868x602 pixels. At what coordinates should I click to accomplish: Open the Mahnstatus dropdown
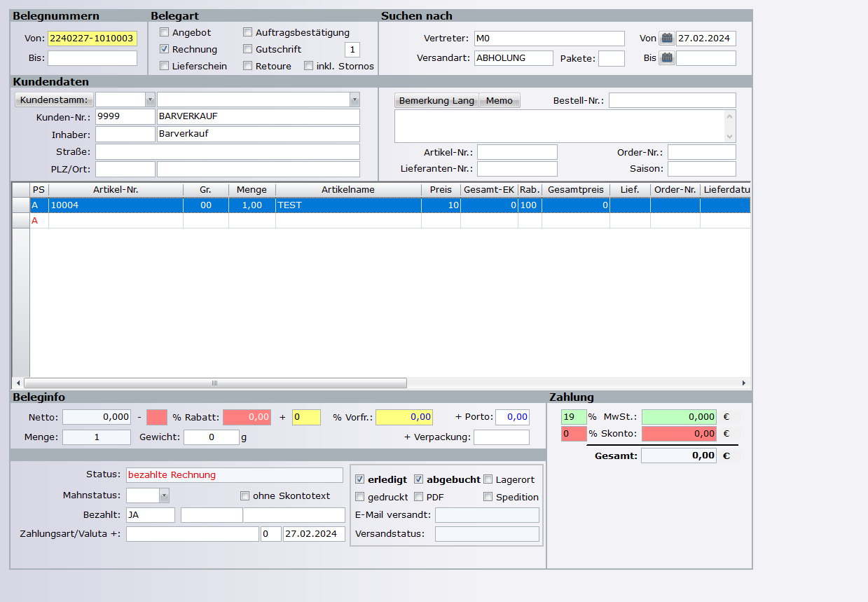pyautogui.click(x=164, y=495)
